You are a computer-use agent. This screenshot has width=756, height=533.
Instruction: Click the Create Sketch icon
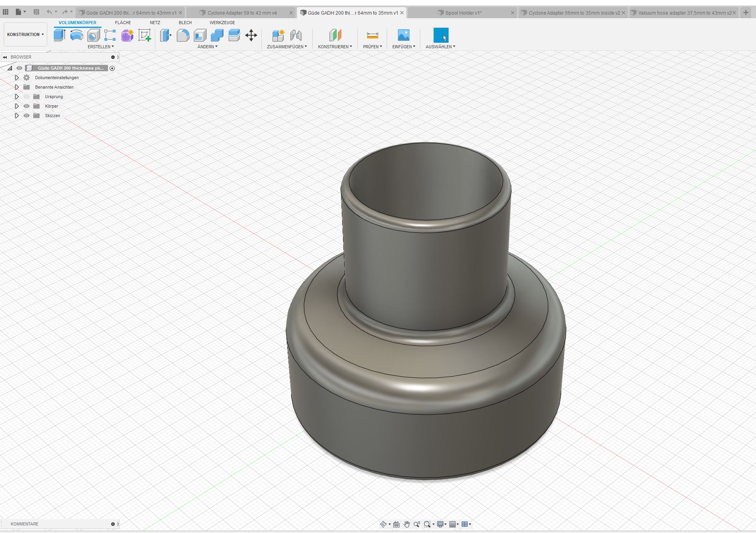[144, 35]
